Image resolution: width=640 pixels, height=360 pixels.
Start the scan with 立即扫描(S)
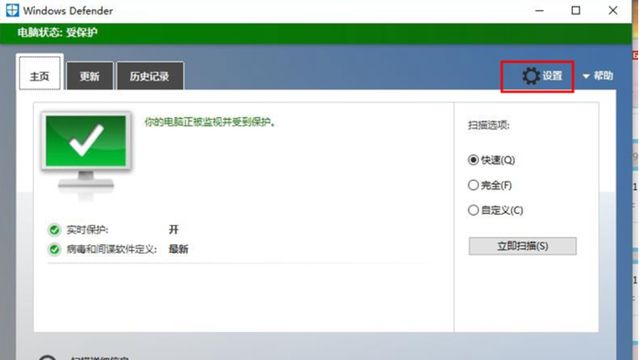(x=522, y=246)
